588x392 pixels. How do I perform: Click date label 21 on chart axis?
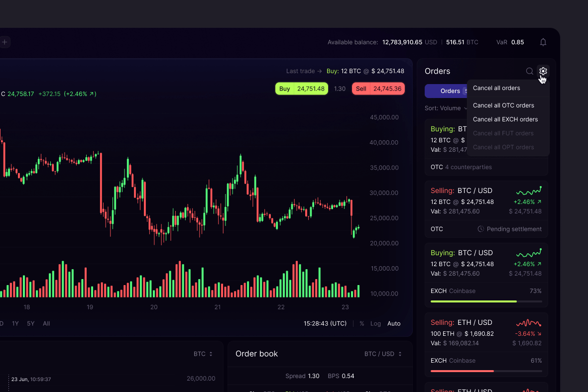pyautogui.click(x=218, y=307)
